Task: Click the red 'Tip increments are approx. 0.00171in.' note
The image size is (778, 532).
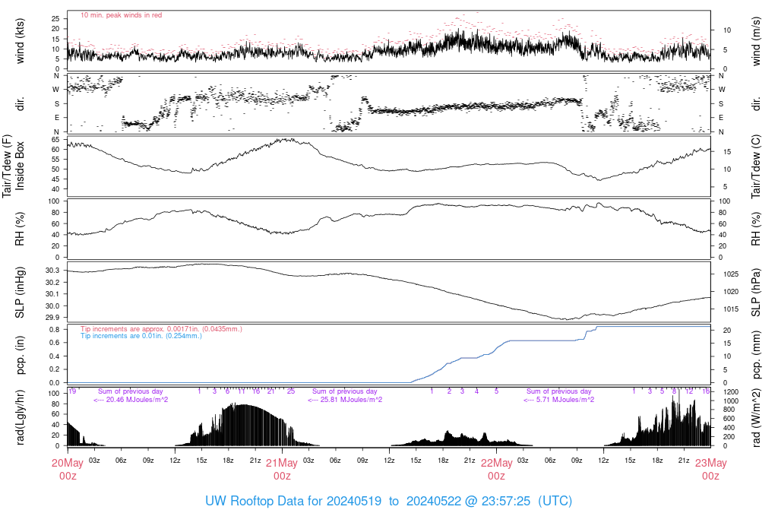Action: (x=161, y=329)
